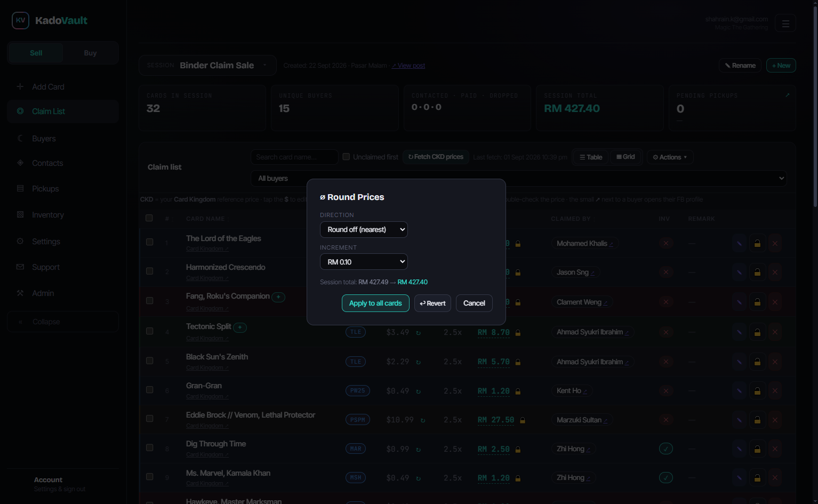The image size is (818, 504).
Task: Collapse the sidebar with Collapse button
Action: coord(63,322)
